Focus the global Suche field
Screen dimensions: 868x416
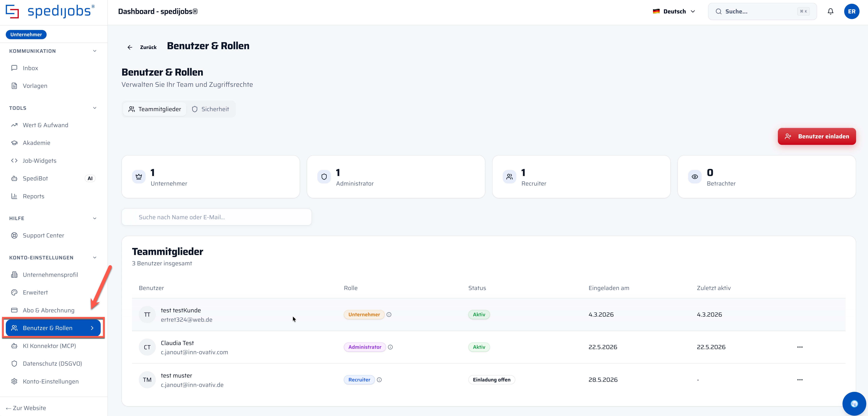click(762, 11)
